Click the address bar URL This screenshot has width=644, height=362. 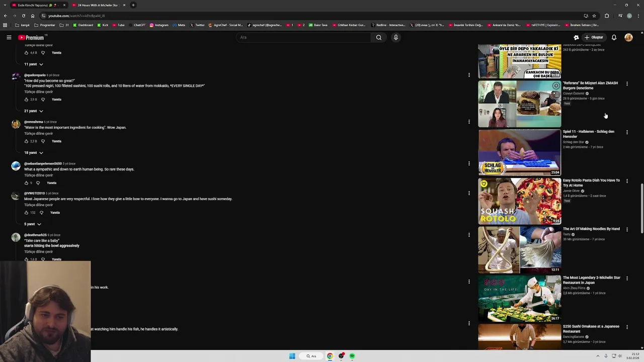coord(76,16)
